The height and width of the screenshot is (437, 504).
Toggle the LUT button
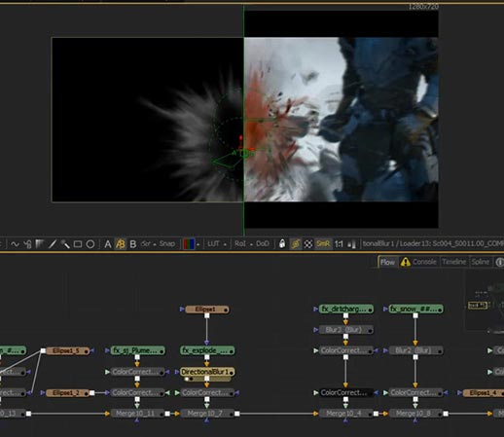click(213, 243)
